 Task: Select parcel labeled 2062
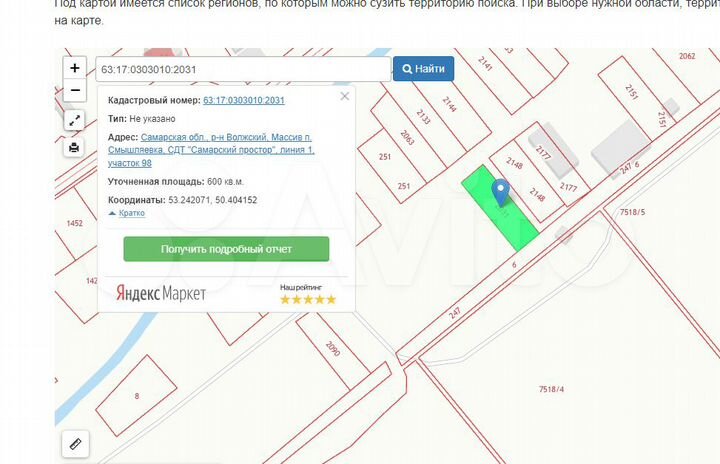[687, 56]
